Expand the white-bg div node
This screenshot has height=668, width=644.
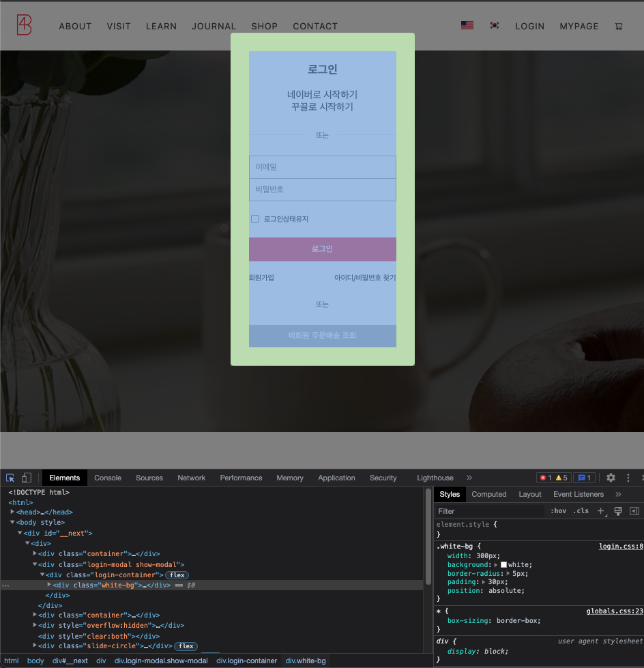point(49,585)
